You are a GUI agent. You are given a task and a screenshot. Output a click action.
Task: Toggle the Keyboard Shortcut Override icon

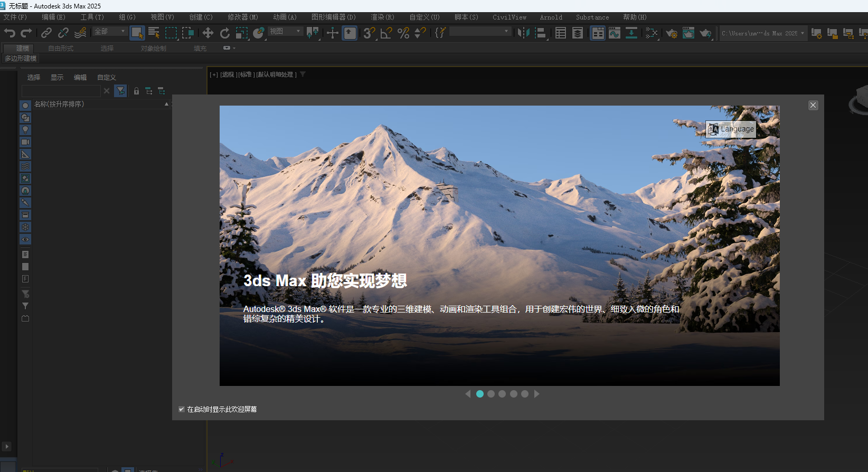[350, 33]
